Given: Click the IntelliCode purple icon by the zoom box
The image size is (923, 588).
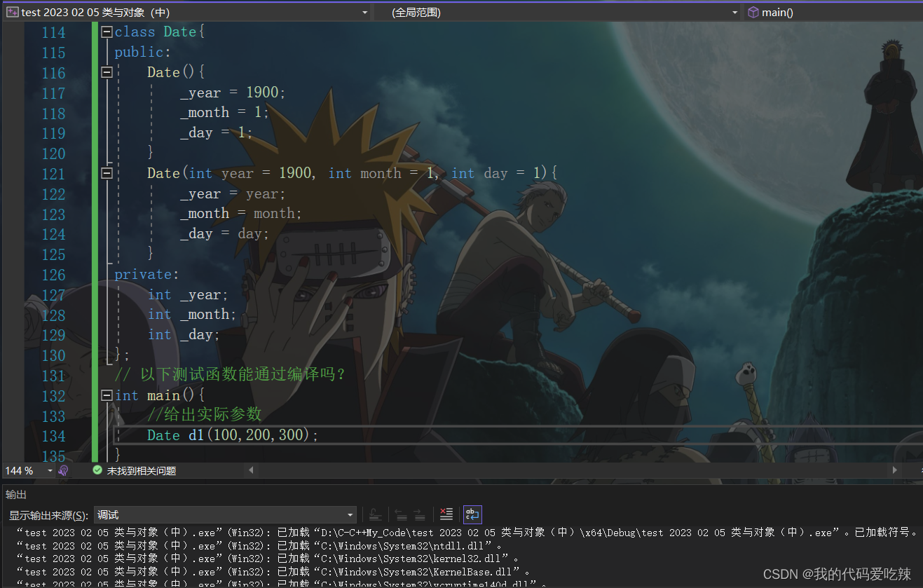Looking at the screenshot, I should click(x=64, y=470).
